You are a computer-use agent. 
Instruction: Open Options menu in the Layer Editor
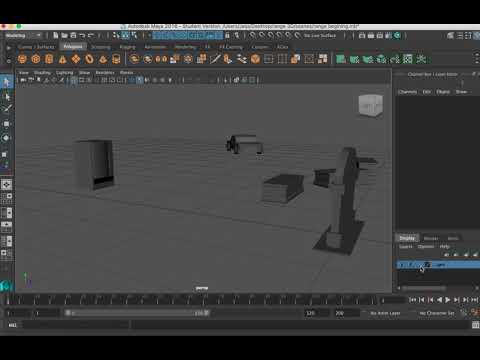426,247
